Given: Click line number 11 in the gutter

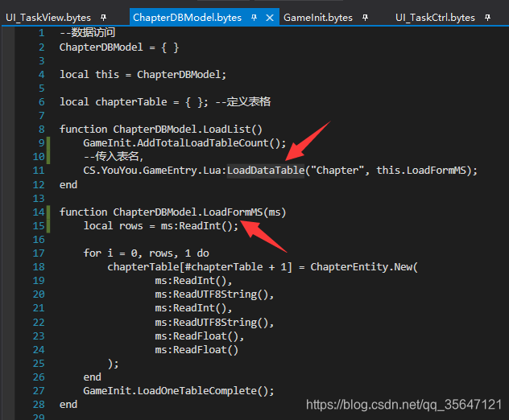Looking at the screenshot, I should pos(39,171).
